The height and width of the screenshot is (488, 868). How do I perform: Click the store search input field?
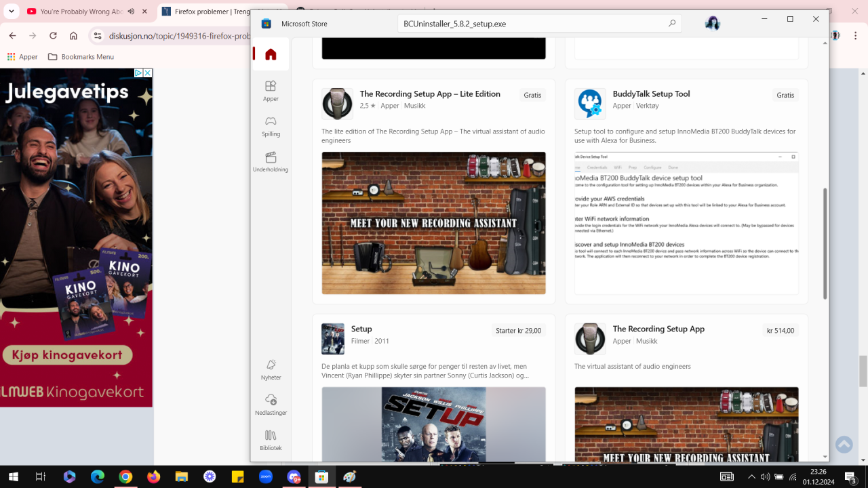(529, 24)
